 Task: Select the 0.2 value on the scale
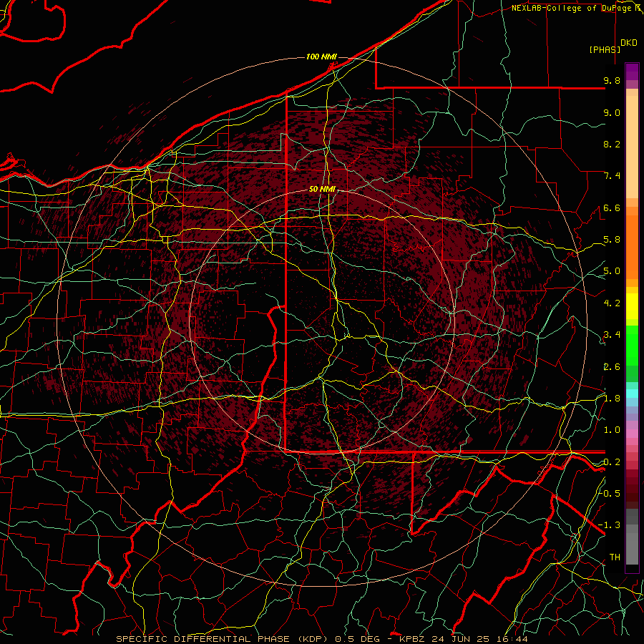click(x=612, y=462)
